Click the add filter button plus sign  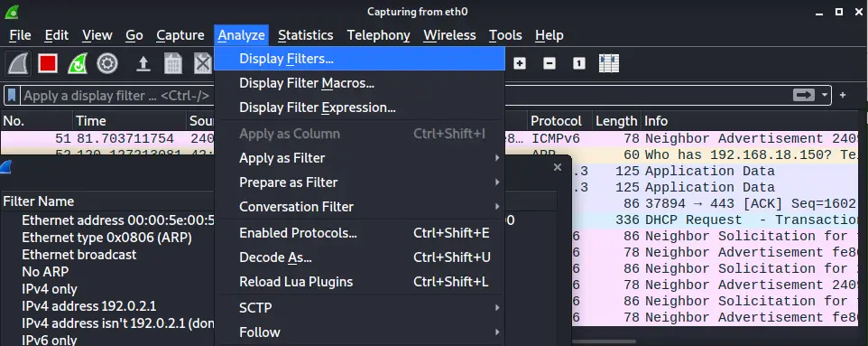tap(843, 95)
